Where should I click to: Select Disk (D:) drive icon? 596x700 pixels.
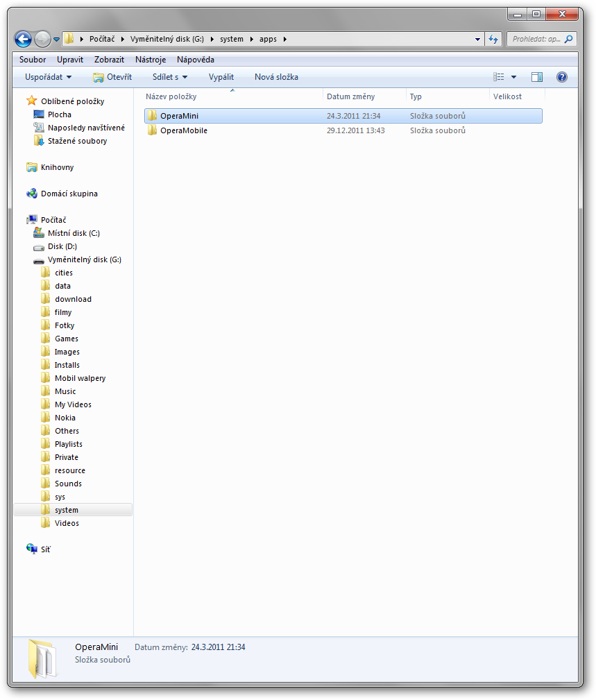39,246
